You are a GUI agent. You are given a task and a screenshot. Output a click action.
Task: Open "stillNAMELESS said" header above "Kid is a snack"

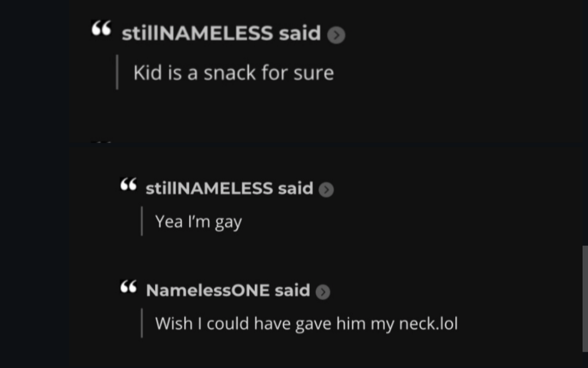pyautogui.click(x=221, y=33)
